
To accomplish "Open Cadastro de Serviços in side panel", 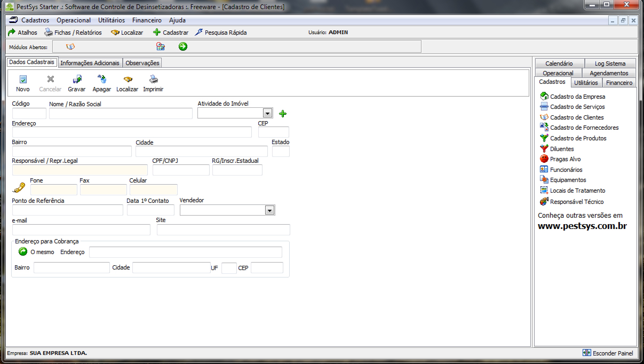I will pos(572,107).
